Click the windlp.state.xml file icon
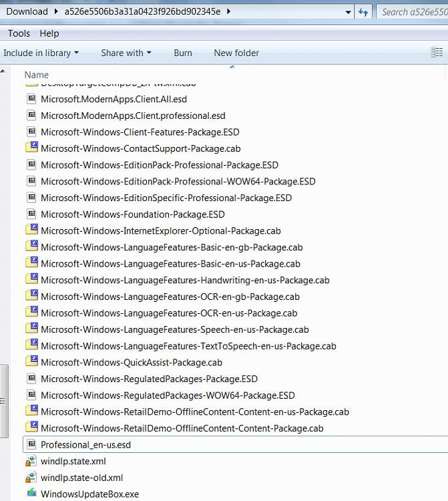 pos(31,461)
